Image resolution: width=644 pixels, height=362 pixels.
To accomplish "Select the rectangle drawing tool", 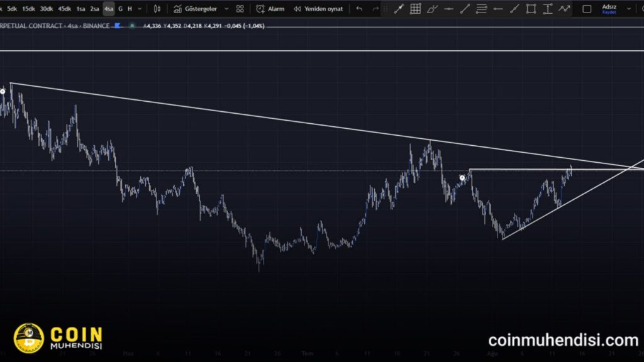I will [531, 9].
